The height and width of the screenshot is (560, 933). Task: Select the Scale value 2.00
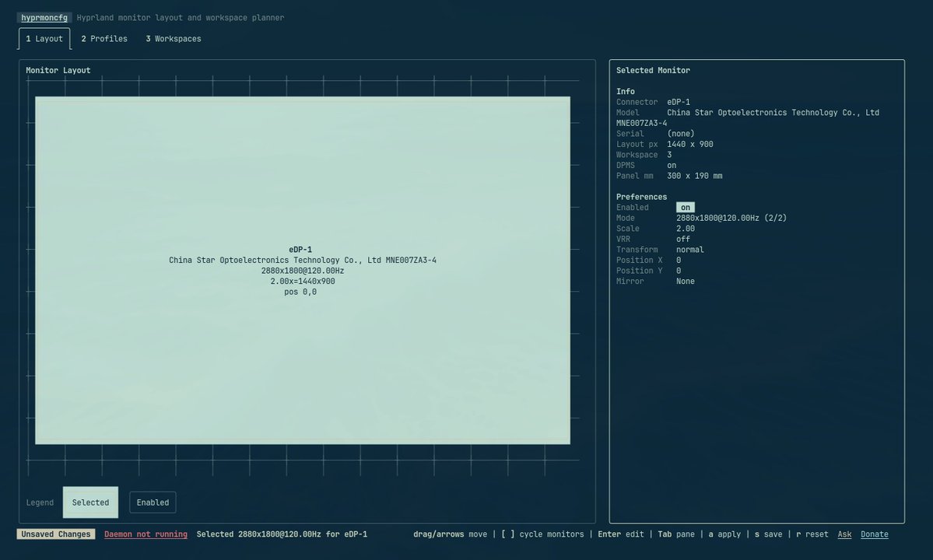pyautogui.click(x=686, y=229)
